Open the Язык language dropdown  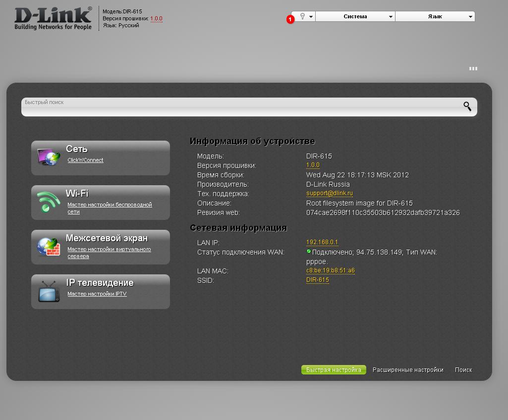coord(435,16)
